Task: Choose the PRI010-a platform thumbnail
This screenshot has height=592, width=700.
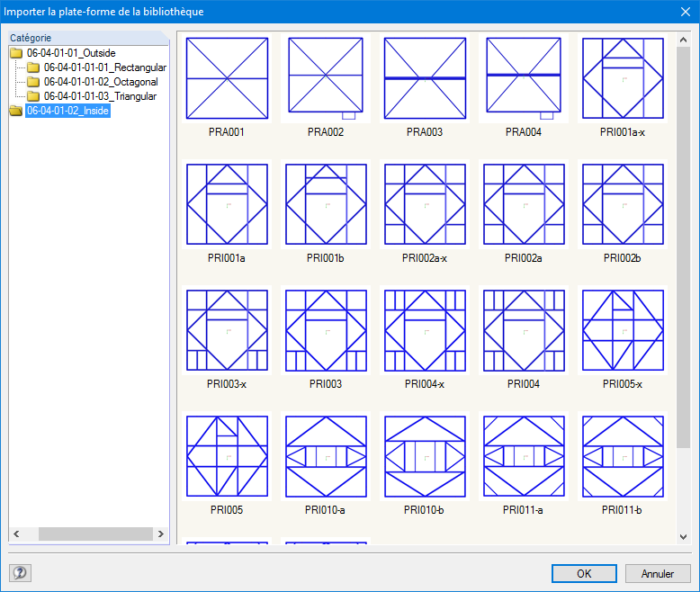Action: 326,456
